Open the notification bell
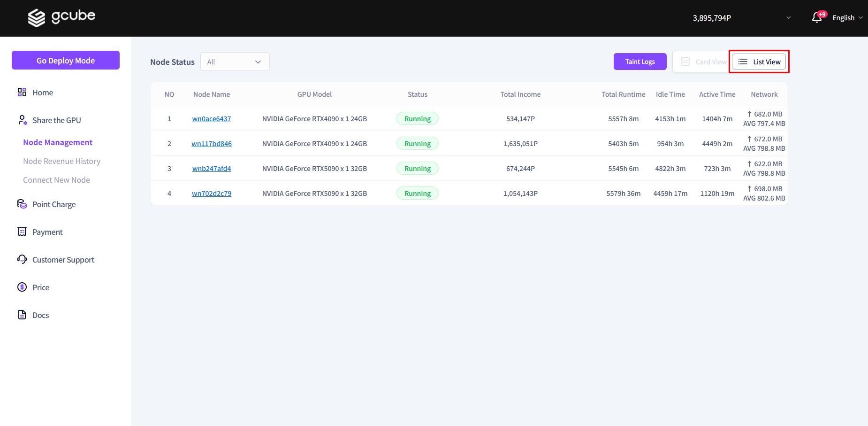868x426 pixels. [x=817, y=17]
